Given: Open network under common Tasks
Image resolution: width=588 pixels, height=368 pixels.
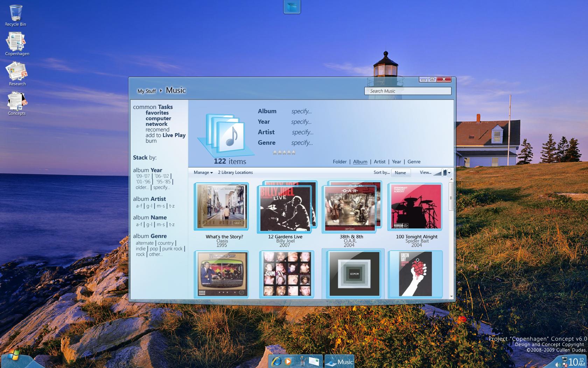Looking at the screenshot, I should click(x=156, y=124).
